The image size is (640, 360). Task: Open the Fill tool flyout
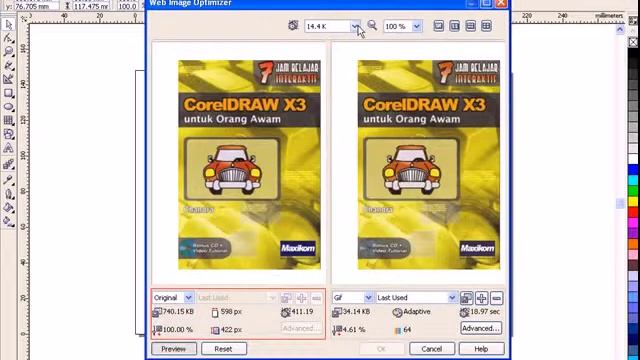click(8, 208)
